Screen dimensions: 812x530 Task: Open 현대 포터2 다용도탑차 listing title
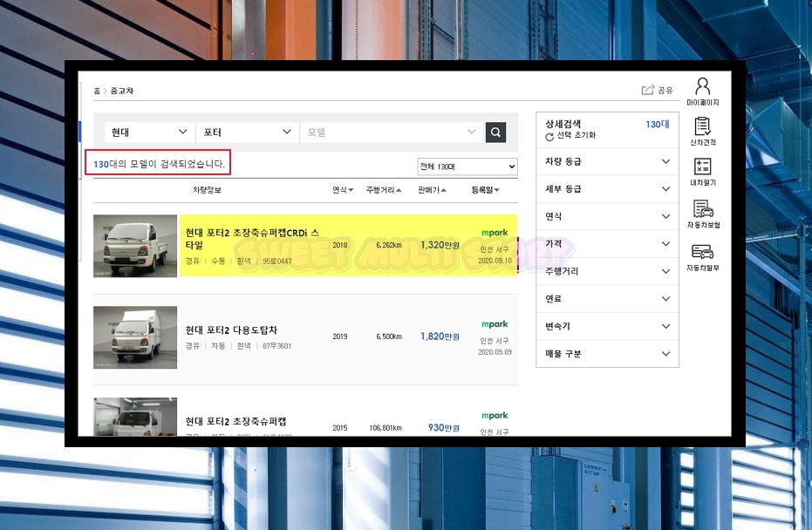tap(231, 330)
